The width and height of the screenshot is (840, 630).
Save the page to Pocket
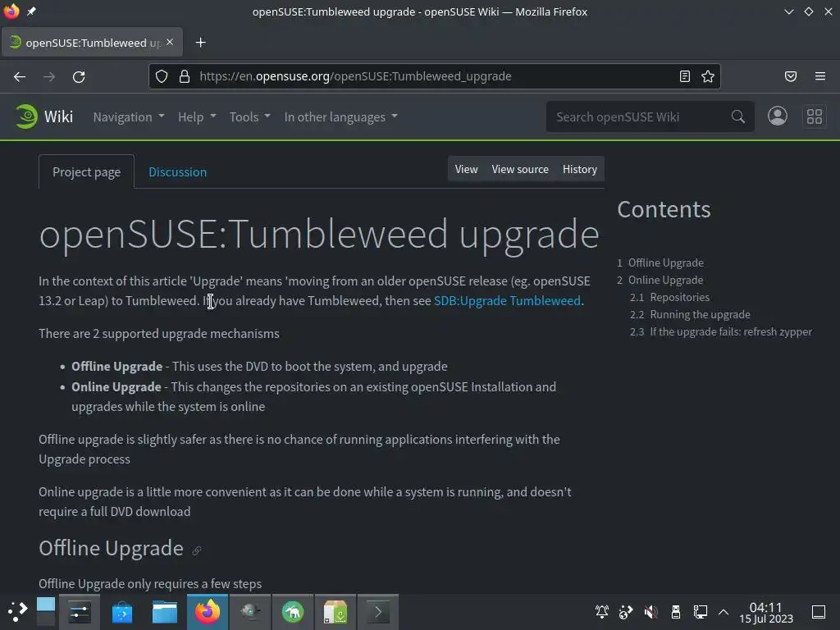(791, 76)
